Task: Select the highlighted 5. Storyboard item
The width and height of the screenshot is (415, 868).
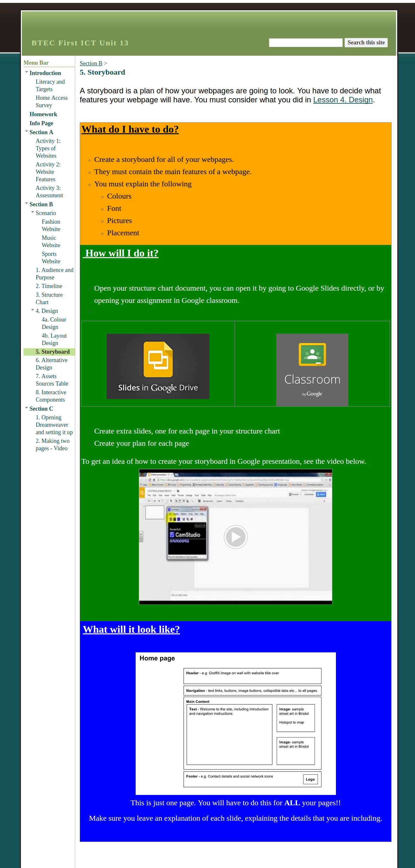Action: click(49, 352)
